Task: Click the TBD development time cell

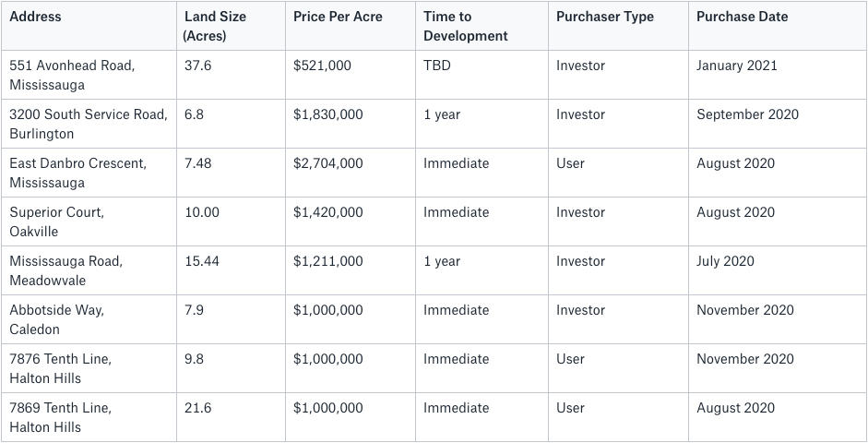Action: coord(482,75)
